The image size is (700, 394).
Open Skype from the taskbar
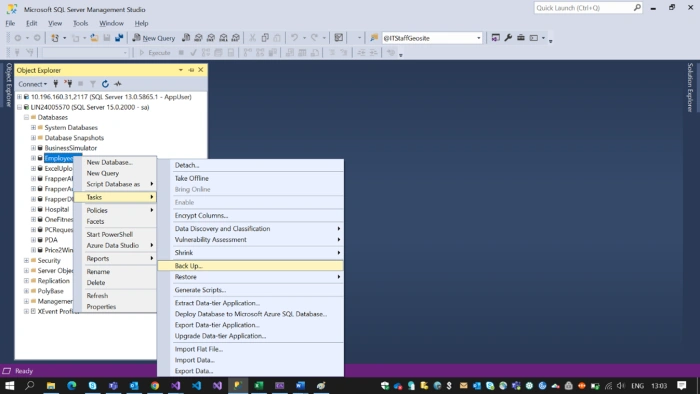coord(92,386)
